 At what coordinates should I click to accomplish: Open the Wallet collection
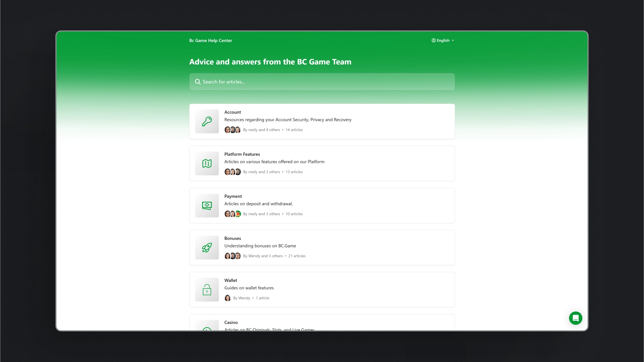click(x=322, y=290)
